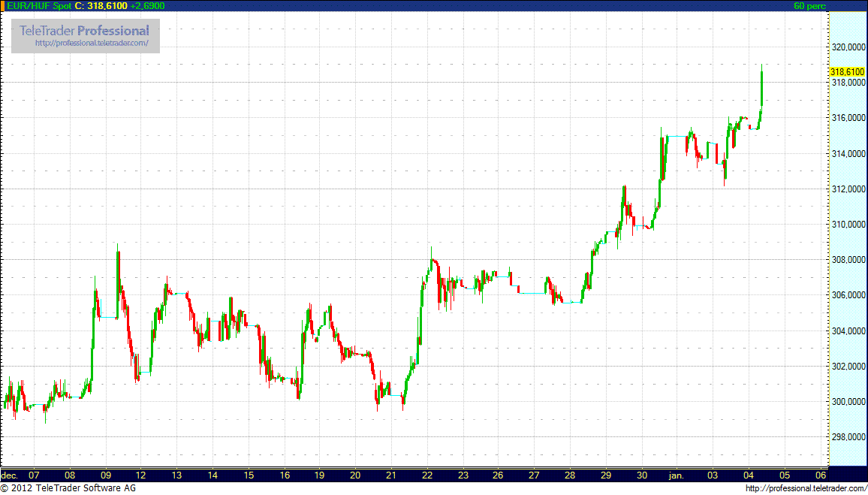Image resolution: width=868 pixels, height=495 pixels.
Task: Click the 312,0000 price axis label
Action: coord(850,189)
